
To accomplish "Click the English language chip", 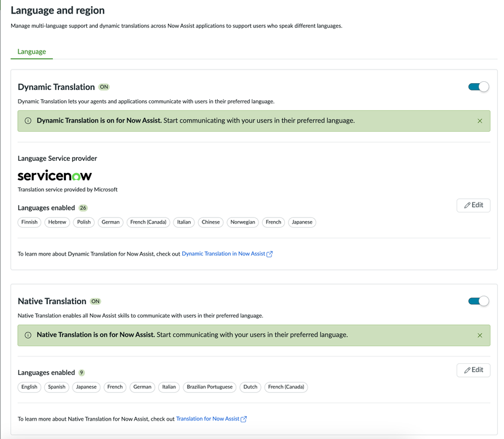I will 30,387.
